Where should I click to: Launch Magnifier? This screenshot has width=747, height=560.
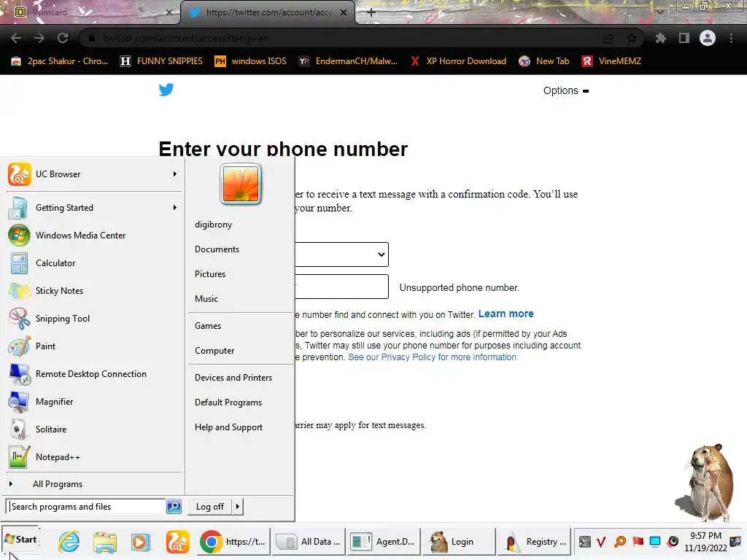(x=93, y=402)
